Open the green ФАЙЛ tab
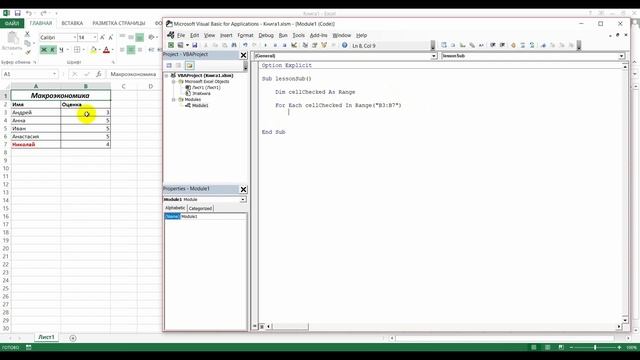Screen dimensions: 640x360 [12, 23]
